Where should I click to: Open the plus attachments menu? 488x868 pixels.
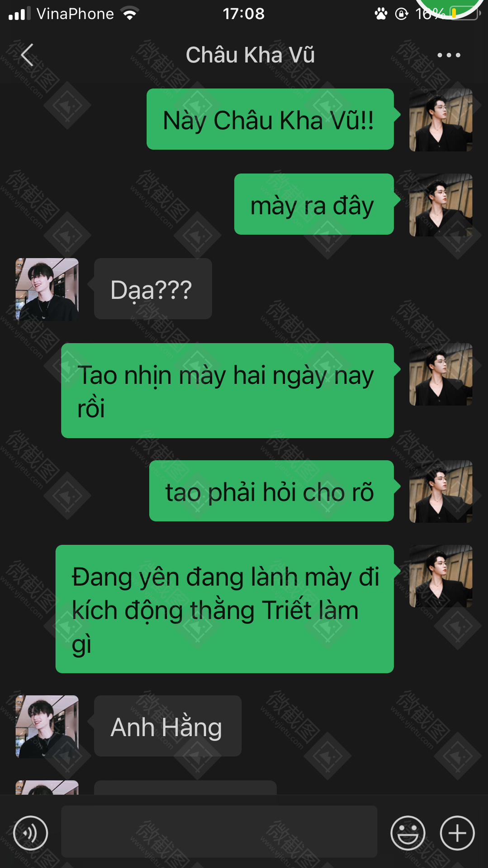(x=457, y=833)
